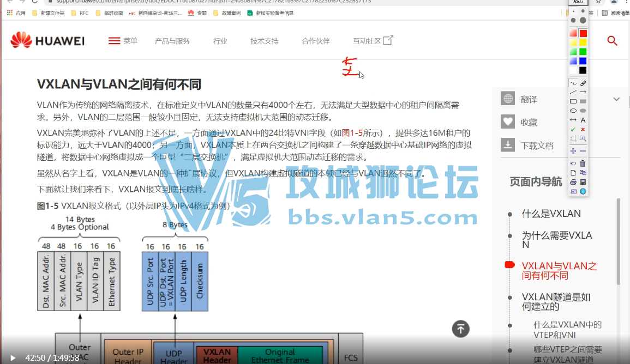Open the Huawei site search magnifier
Viewport: 630px width, 364px height.
[612, 40]
